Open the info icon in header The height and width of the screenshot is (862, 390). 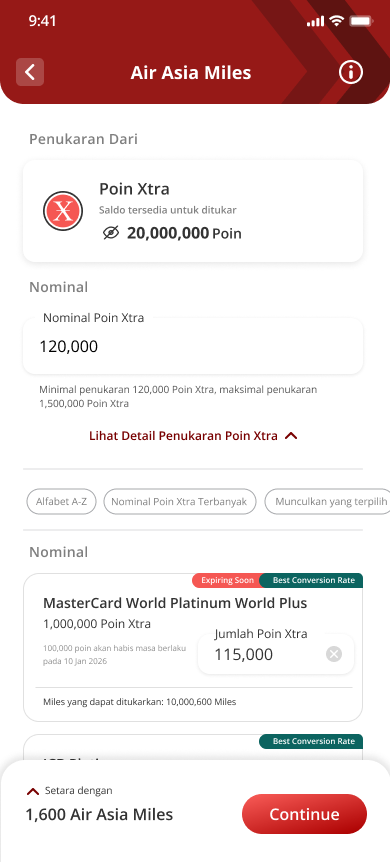coord(350,72)
